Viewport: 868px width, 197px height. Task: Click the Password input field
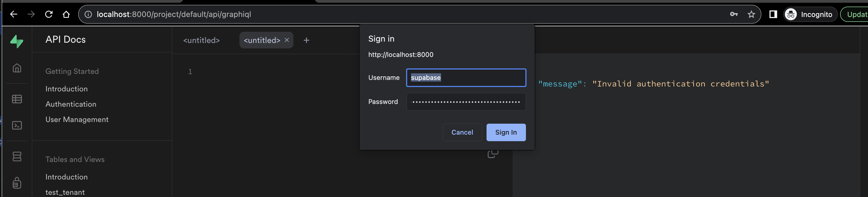(x=466, y=102)
